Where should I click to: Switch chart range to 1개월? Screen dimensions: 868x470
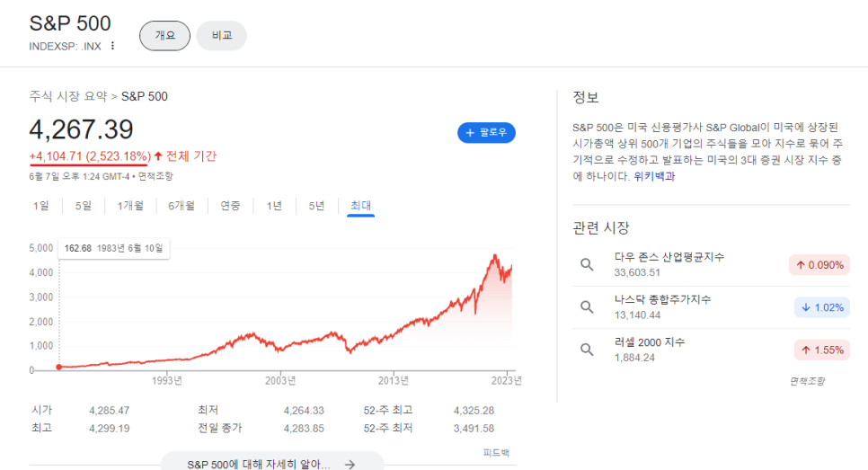pos(130,206)
